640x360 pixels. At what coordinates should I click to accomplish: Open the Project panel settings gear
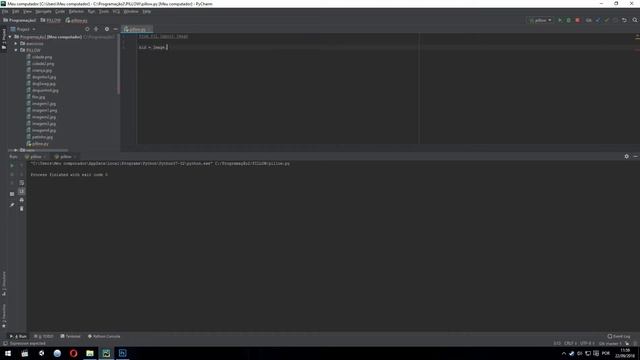(x=107, y=29)
